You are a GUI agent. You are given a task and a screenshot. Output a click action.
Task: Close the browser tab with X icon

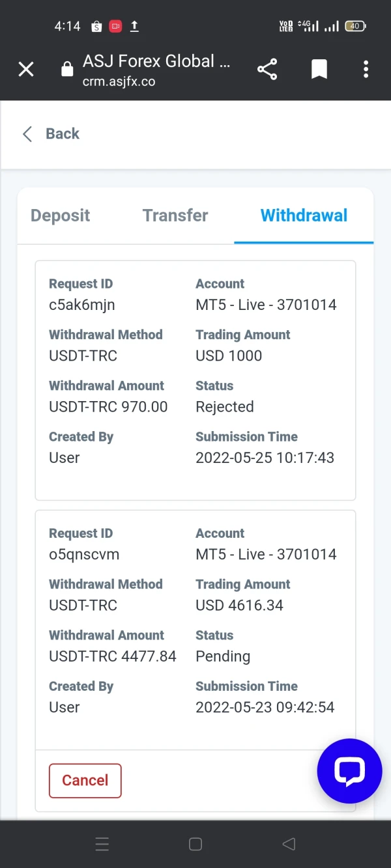[26, 69]
